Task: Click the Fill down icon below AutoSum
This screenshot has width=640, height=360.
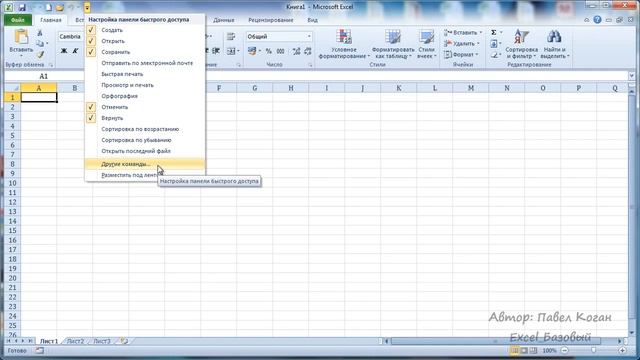Action: [x=494, y=43]
